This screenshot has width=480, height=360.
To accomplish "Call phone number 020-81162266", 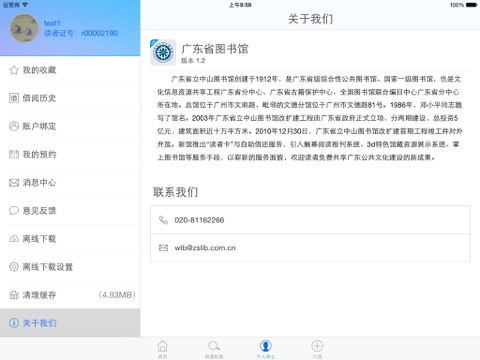I will (x=199, y=220).
